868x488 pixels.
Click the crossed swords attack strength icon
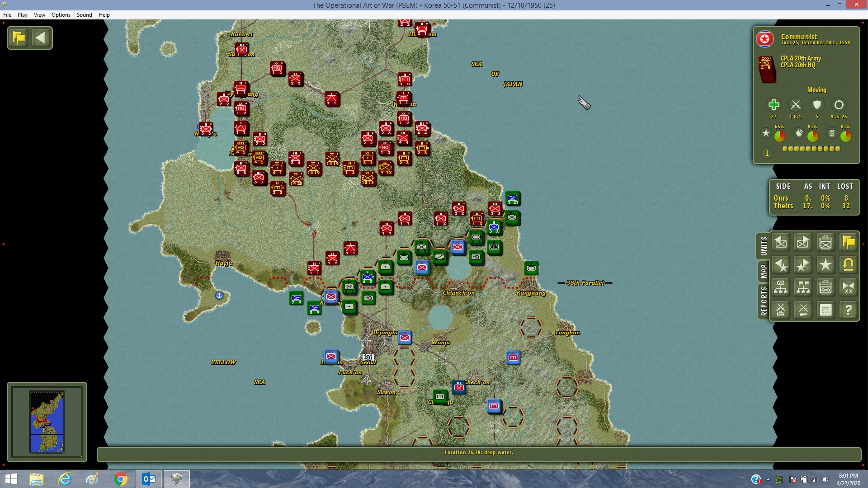coord(796,105)
